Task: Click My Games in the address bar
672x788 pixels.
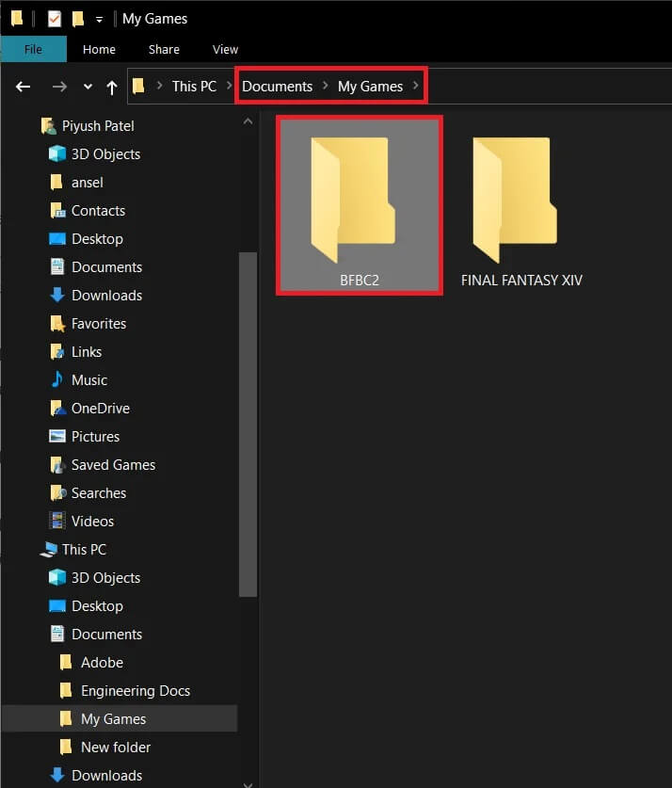Action: [370, 87]
